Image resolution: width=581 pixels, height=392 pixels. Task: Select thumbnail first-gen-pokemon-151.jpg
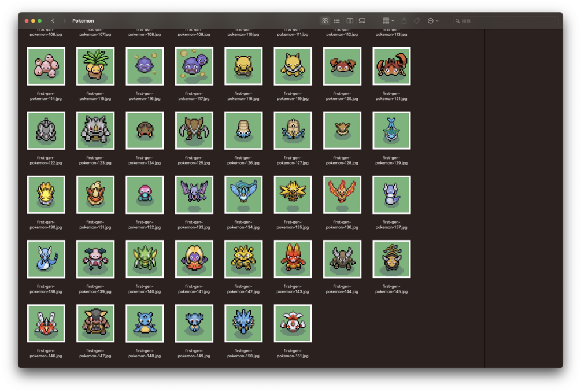click(293, 323)
